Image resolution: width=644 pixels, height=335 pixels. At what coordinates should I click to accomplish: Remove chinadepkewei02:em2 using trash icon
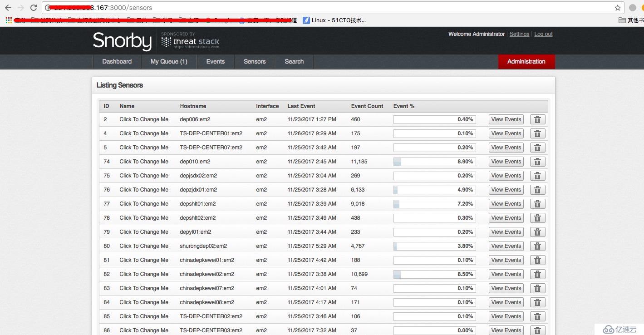click(537, 274)
